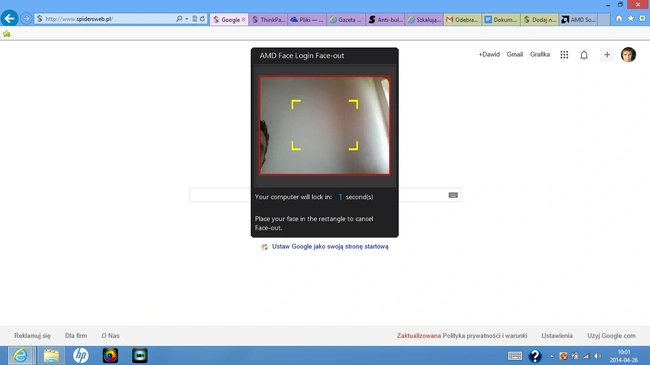
Task: Open the Gmail link
Action: [x=514, y=54]
